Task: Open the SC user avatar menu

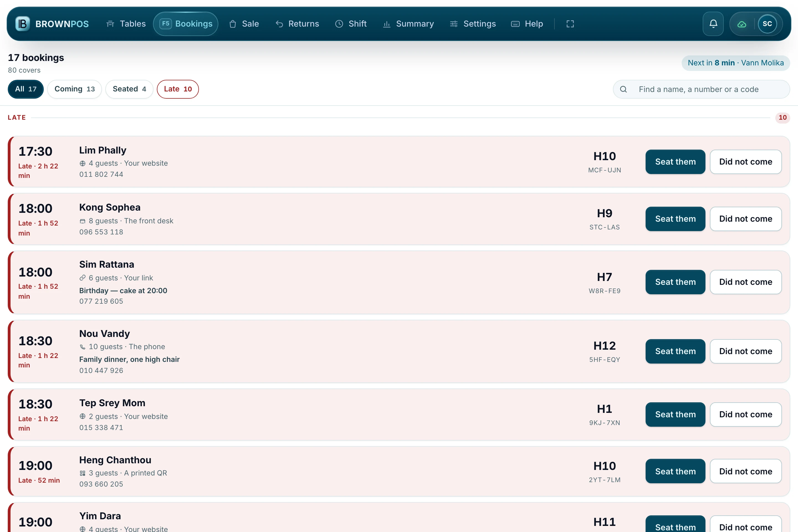Action: (x=767, y=24)
